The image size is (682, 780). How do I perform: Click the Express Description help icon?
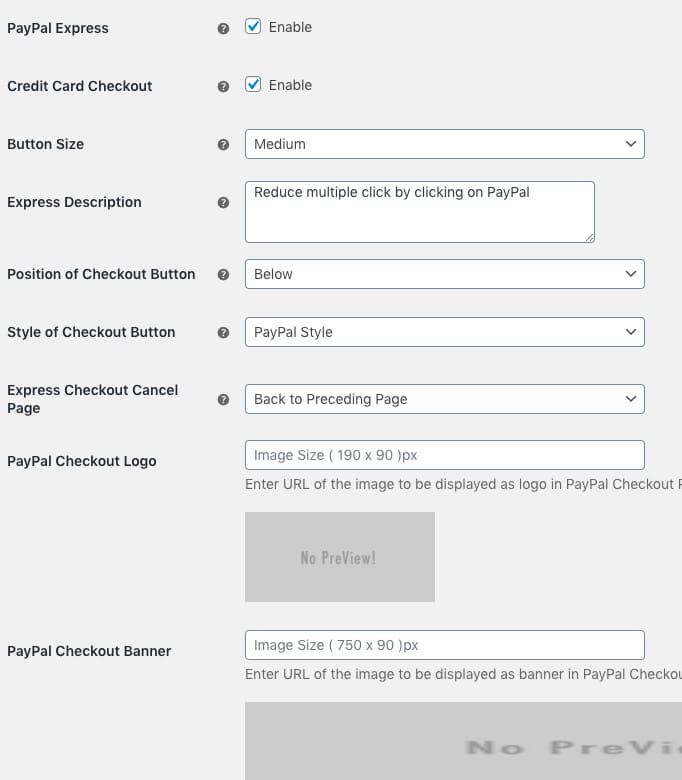224,203
